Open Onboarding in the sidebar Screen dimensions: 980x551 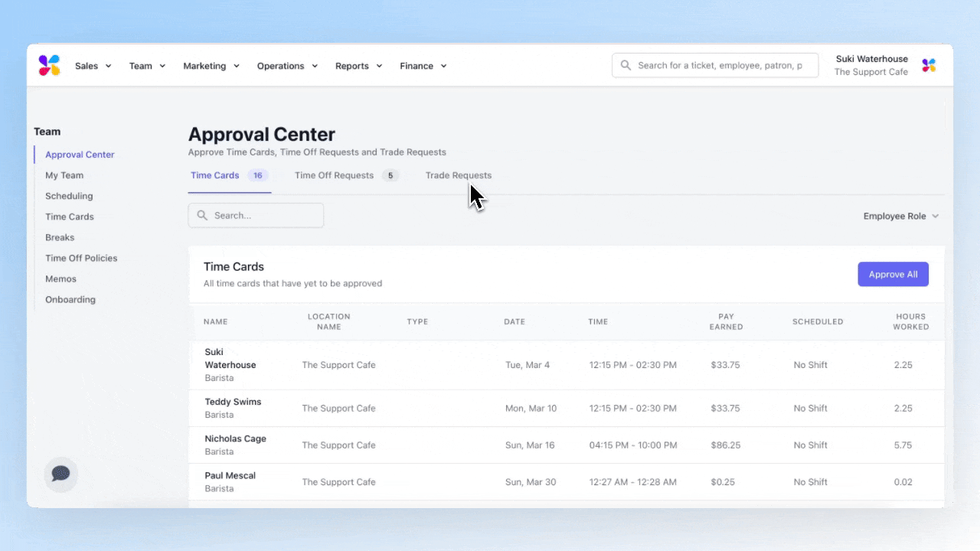pyautogui.click(x=70, y=299)
